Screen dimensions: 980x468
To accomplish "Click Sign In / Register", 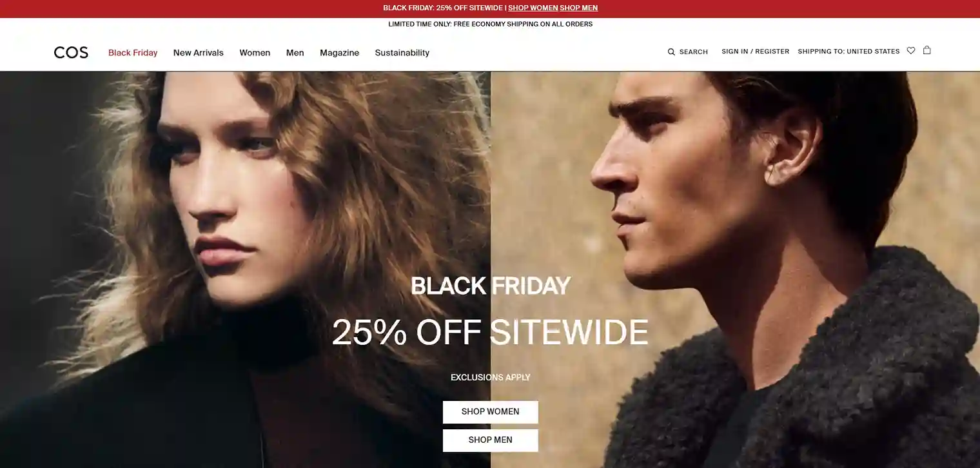I will [x=756, y=52].
